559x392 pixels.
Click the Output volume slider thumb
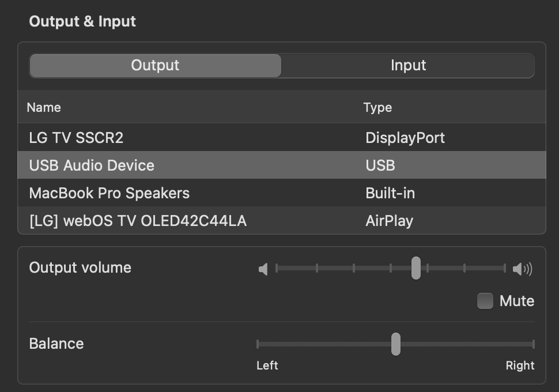[x=416, y=268]
